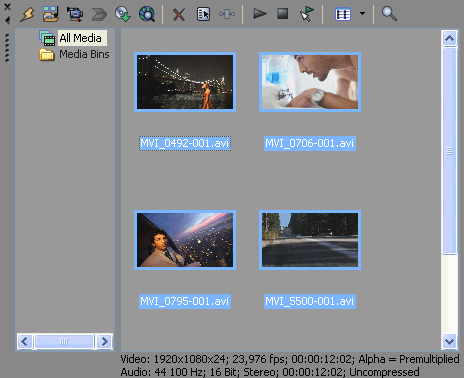The width and height of the screenshot is (464, 378).
Task: Click the Views thumbnail layout button
Action: [x=343, y=14]
